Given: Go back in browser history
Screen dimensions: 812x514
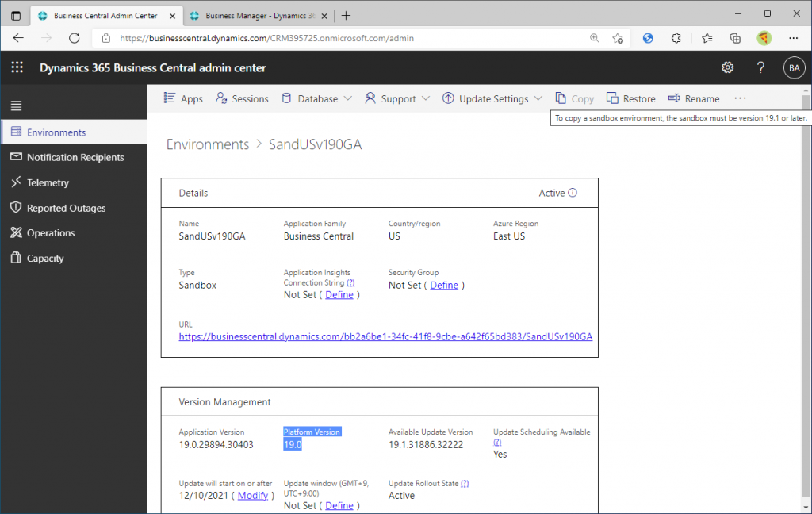Looking at the screenshot, I should tap(19, 38).
